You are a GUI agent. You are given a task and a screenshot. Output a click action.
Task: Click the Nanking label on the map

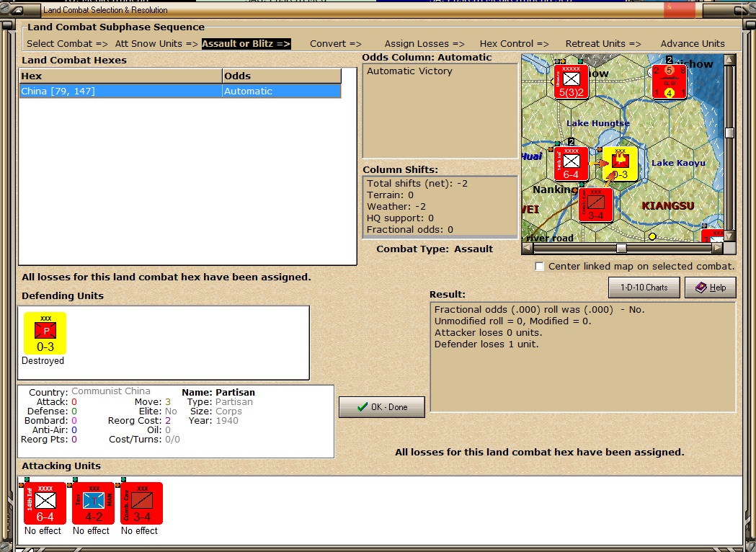555,190
